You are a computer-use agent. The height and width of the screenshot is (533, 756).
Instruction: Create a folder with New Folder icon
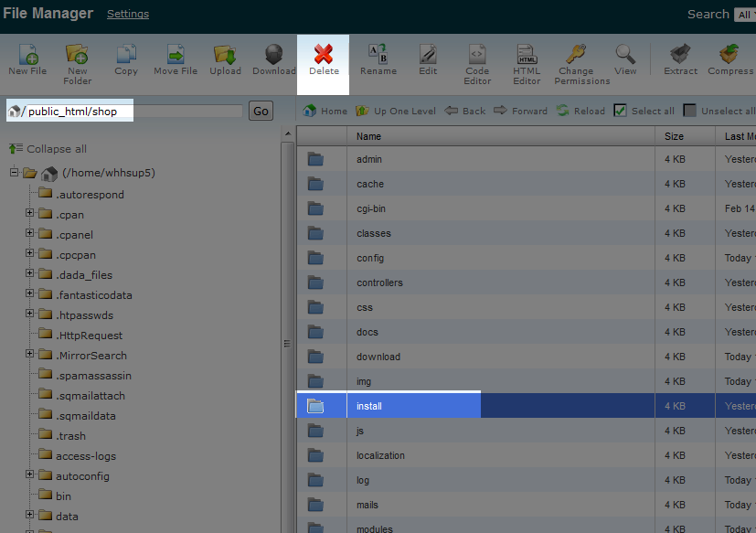click(x=78, y=55)
